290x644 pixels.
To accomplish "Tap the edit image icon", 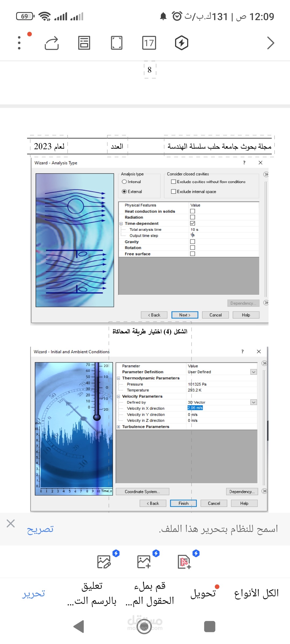I will tap(104, 562).
